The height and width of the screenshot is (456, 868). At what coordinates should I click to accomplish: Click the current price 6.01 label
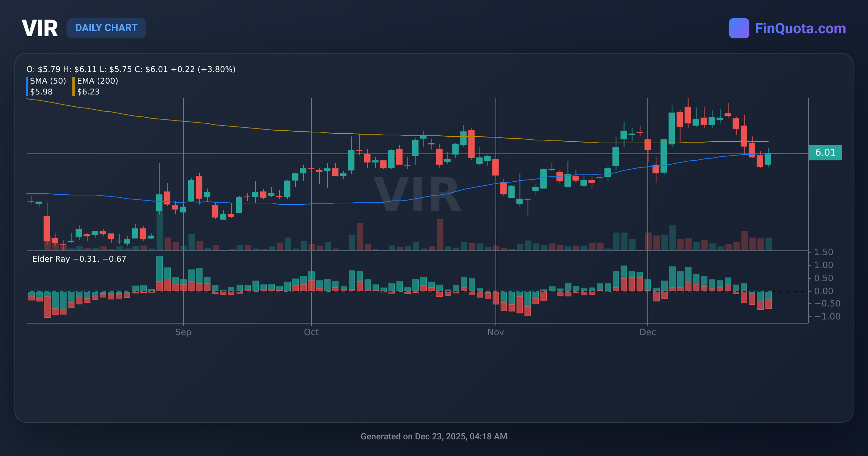825,152
